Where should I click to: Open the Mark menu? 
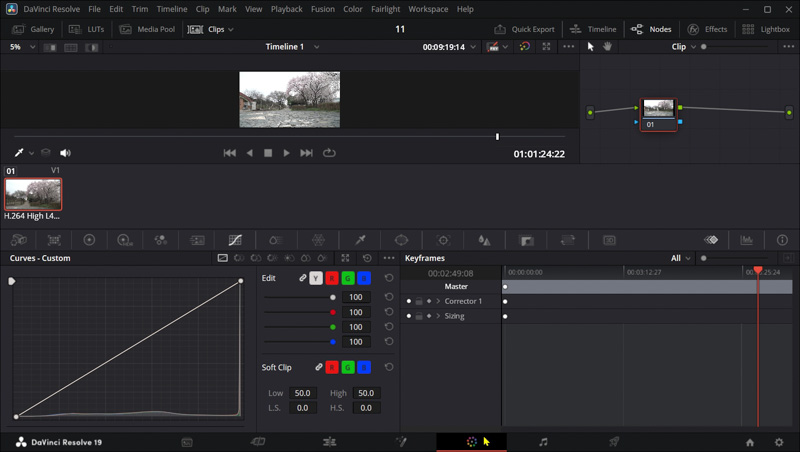(x=227, y=9)
